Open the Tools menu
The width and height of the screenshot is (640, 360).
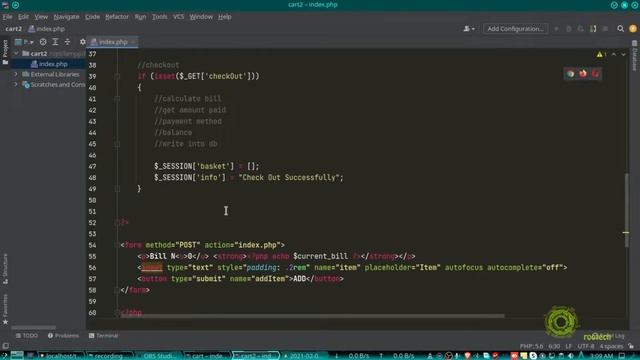(x=160, y=17)
